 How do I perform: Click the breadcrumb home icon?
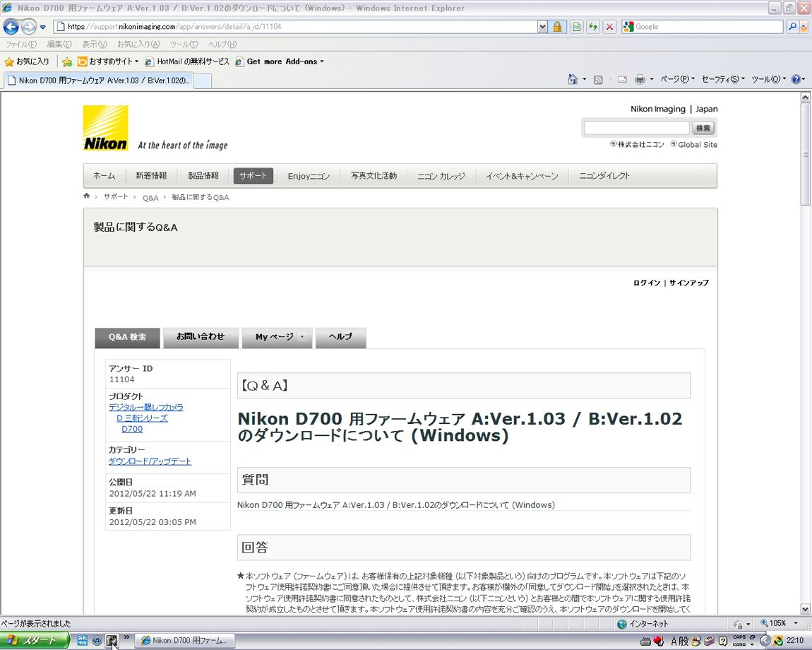[86, 196]
